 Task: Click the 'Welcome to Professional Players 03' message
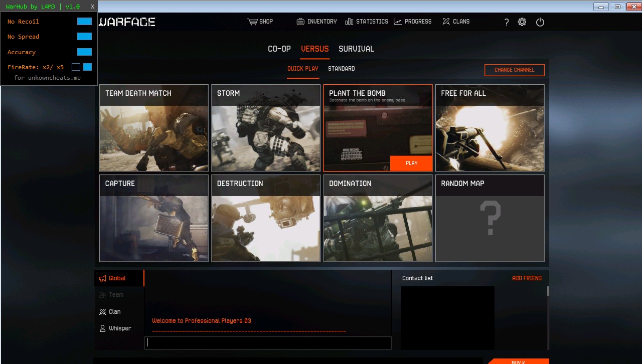point(202,321)
